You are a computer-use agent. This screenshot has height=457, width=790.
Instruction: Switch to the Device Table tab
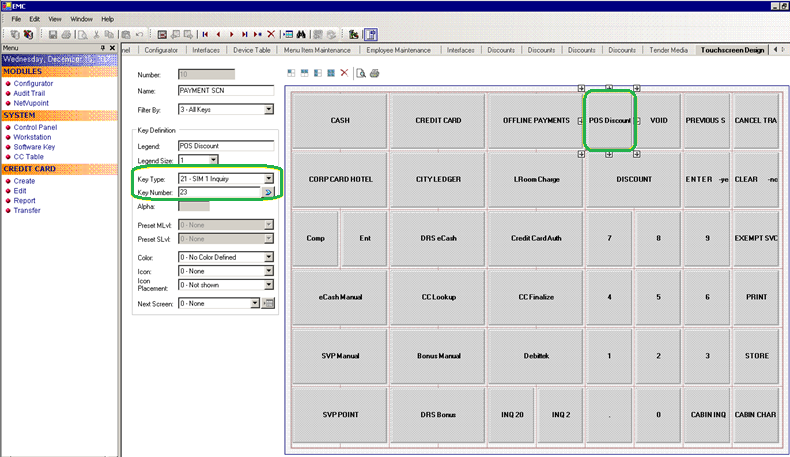click(x=251, y=50)
